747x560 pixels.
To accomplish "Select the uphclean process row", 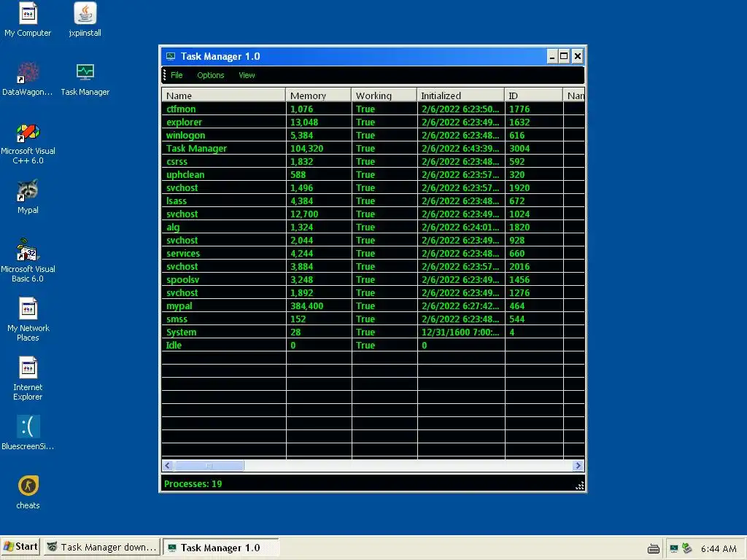I will (x=373, y=175).
